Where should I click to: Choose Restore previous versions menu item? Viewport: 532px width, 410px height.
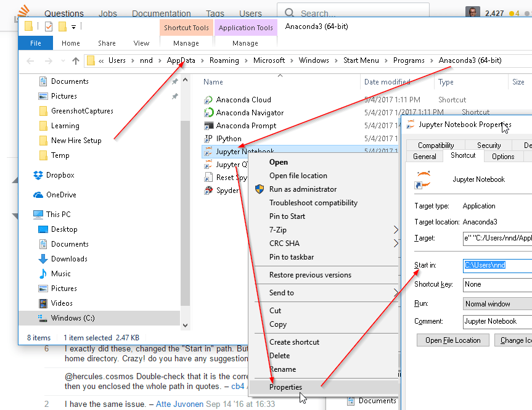tap(310, 275)
